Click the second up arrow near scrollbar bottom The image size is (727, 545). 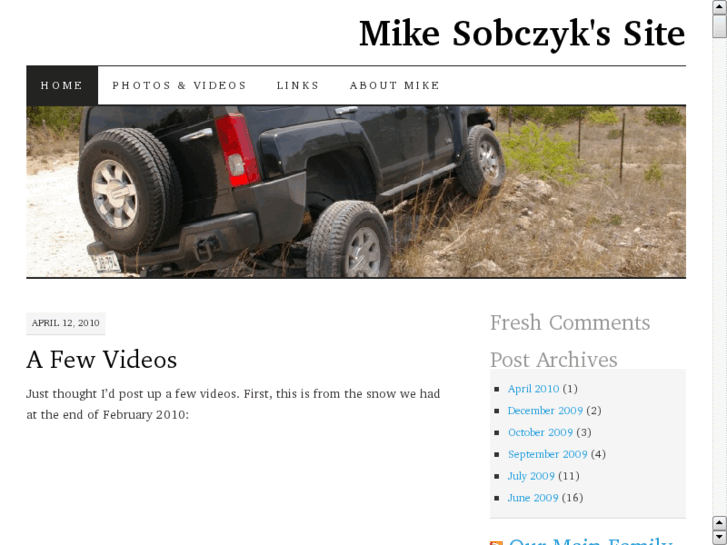[720, 523]
